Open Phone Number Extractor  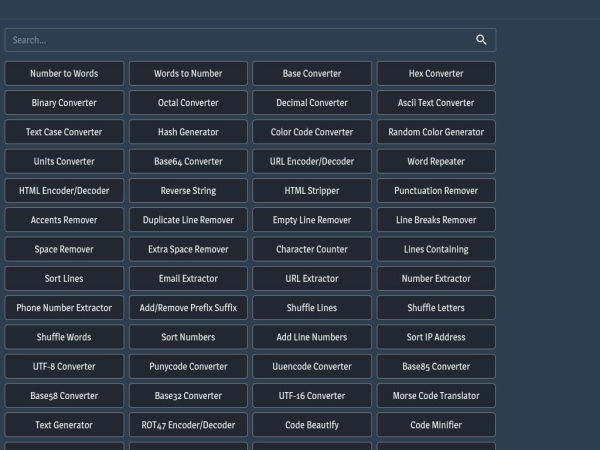(64, 308)
